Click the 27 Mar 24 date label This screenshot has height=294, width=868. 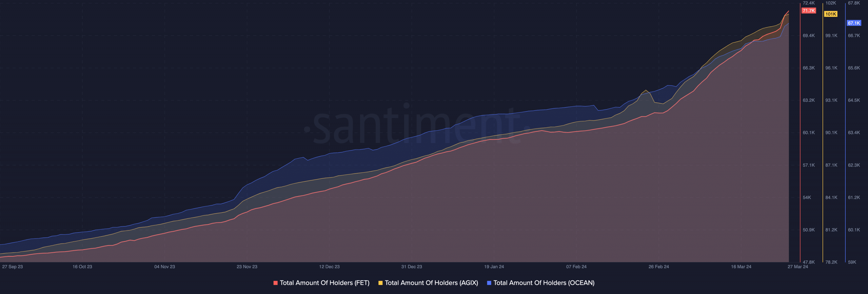pyautogui.click(x=798, y=267)
